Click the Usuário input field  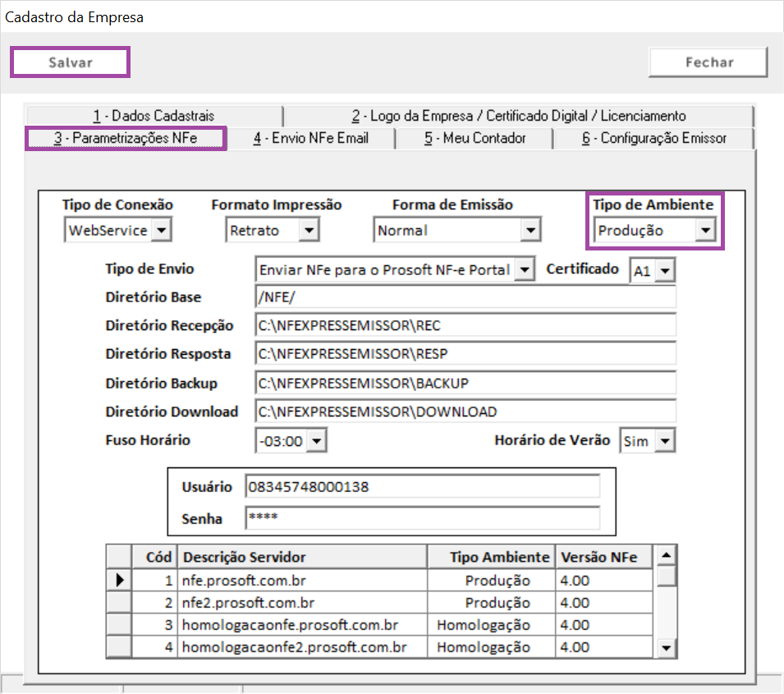click(x=423, y=487)
